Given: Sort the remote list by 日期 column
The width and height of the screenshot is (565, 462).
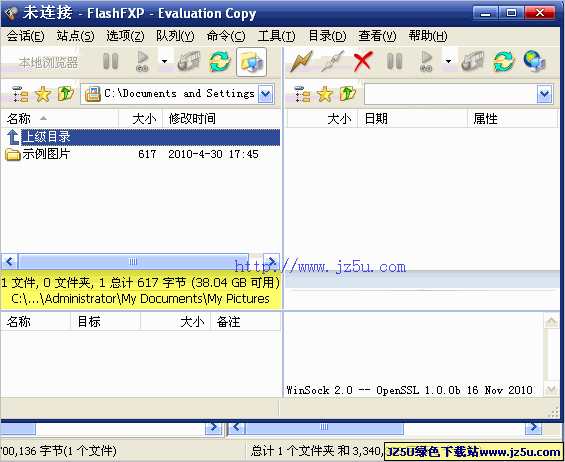Looking at the screenshot, I should click(413, 119).
